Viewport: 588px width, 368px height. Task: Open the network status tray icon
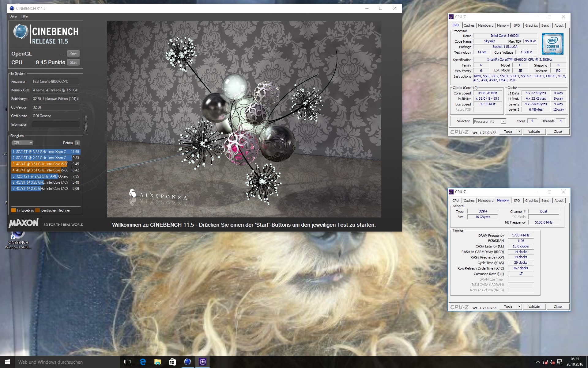click(545, 362)
